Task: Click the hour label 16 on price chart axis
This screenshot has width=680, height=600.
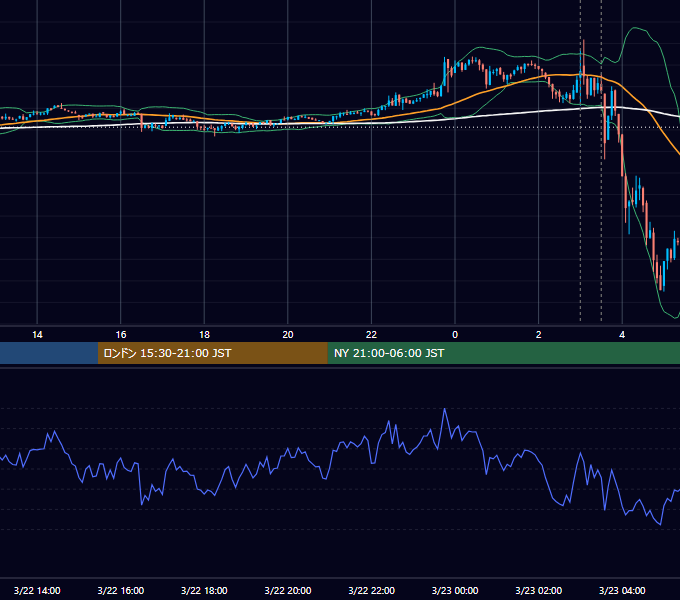Action: pyautogui.click(x=121, y=335)
